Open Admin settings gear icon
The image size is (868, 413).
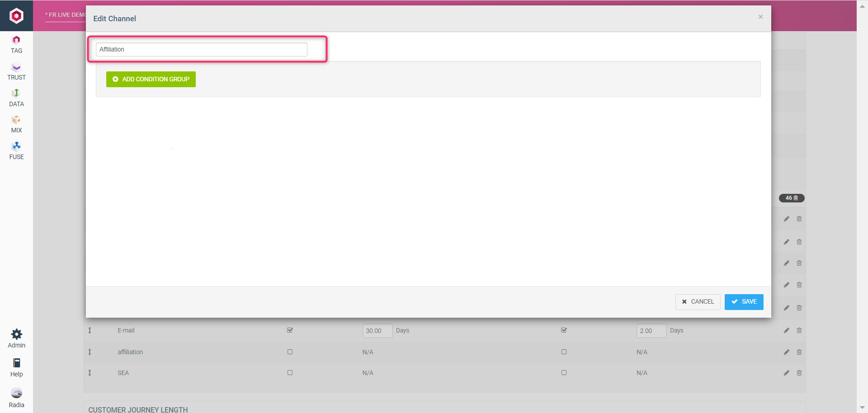(x=16, y=335)
